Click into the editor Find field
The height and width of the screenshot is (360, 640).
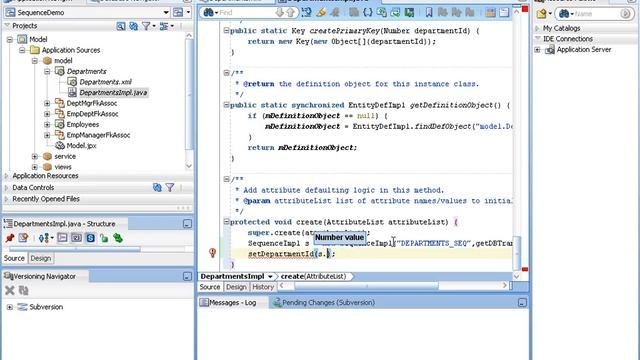click(x=246, y=13)
